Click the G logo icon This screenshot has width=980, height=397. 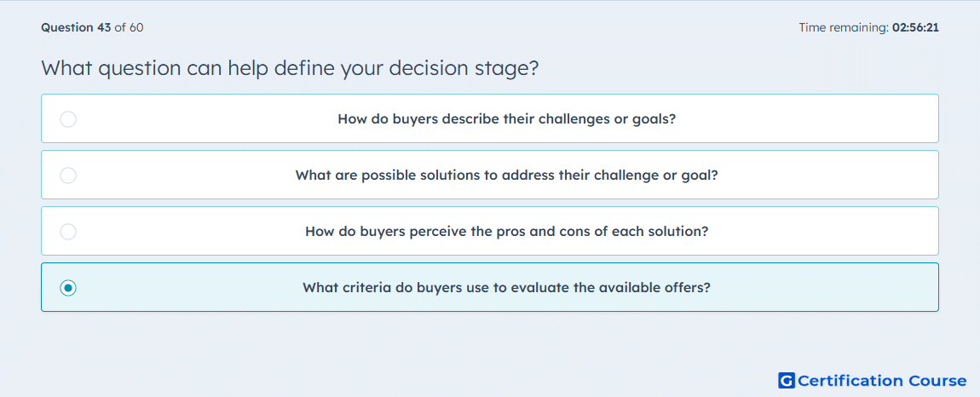[x=787, y=380]
